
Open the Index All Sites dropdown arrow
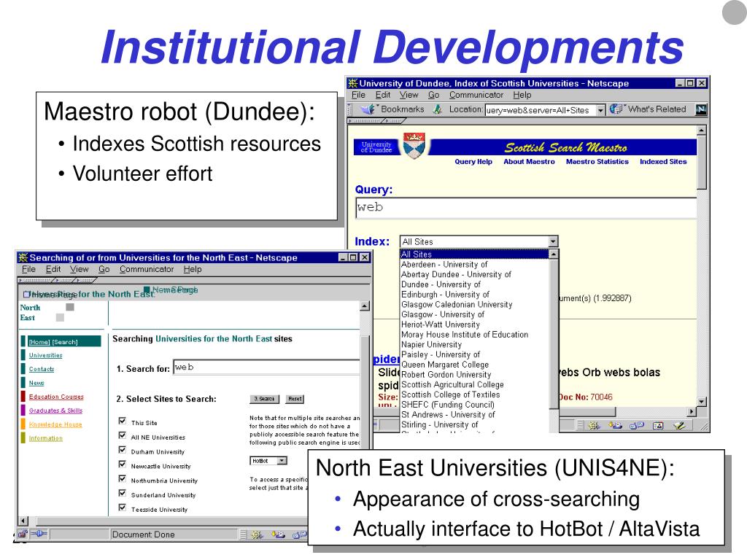pyautogui.click(x=553, y=241)
